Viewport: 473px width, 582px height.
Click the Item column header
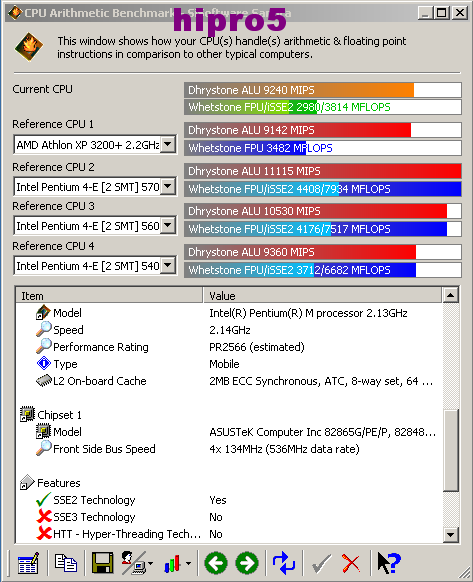coord(110,295)
